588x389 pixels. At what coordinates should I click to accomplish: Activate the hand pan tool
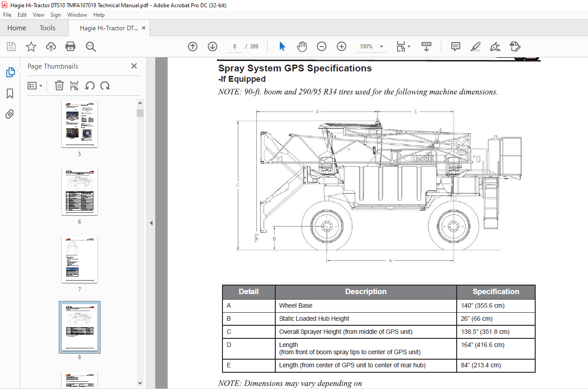pyautogui.click(x=301, y=47)
